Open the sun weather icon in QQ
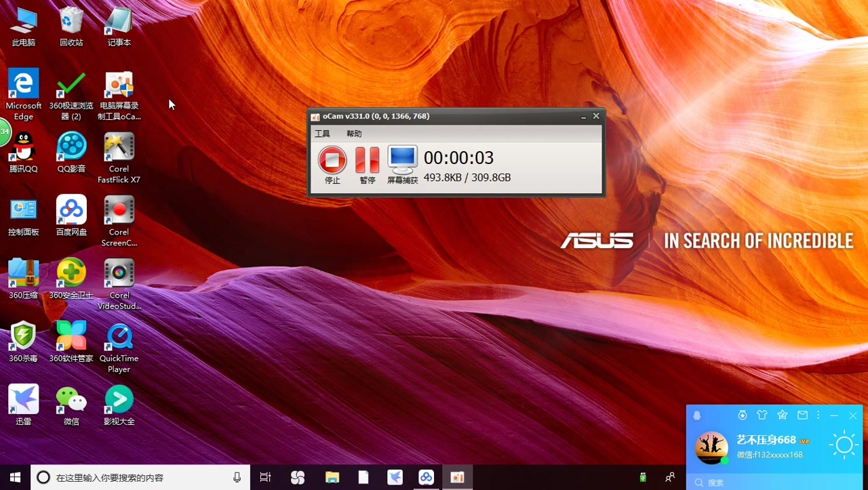 click(844, 445)
